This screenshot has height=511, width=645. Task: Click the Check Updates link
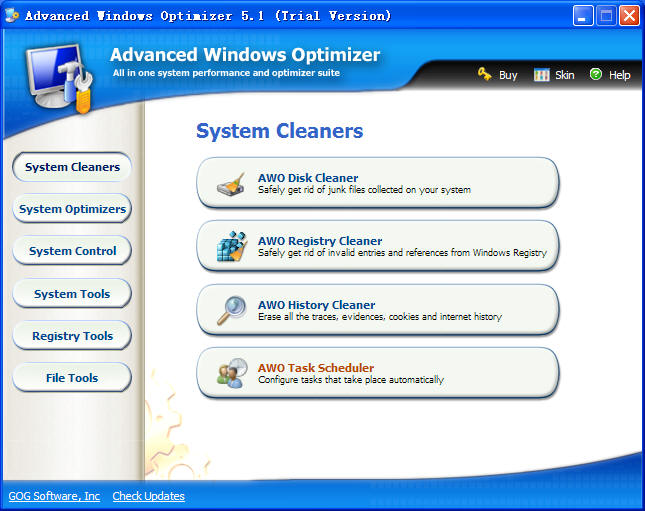coord(148,496)
